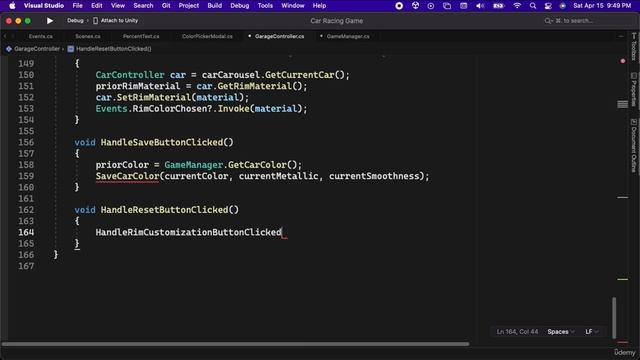Screen dimensions: 640x360
Task: Open Wi-Fi status menu
Action: [x=517, y=6]
